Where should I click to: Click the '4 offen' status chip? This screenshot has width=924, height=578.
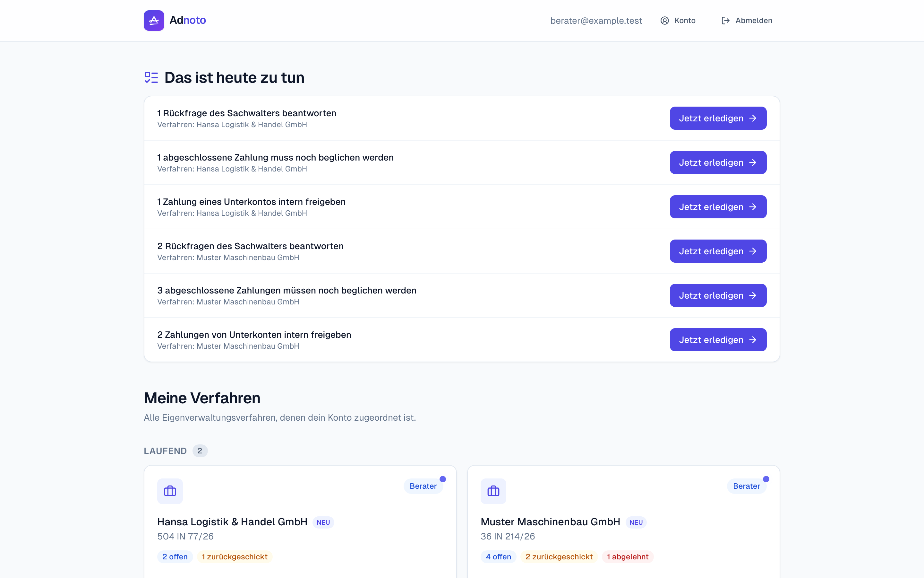498,557
